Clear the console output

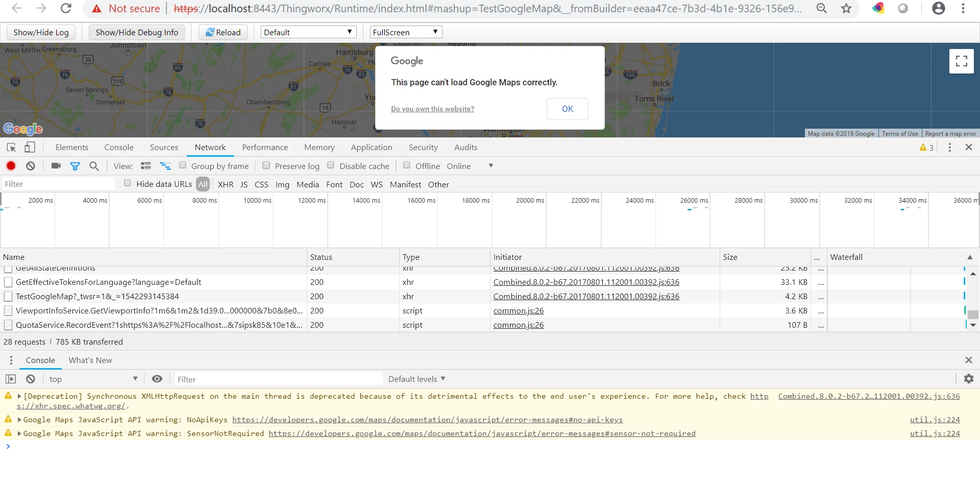tap(31, 379)
